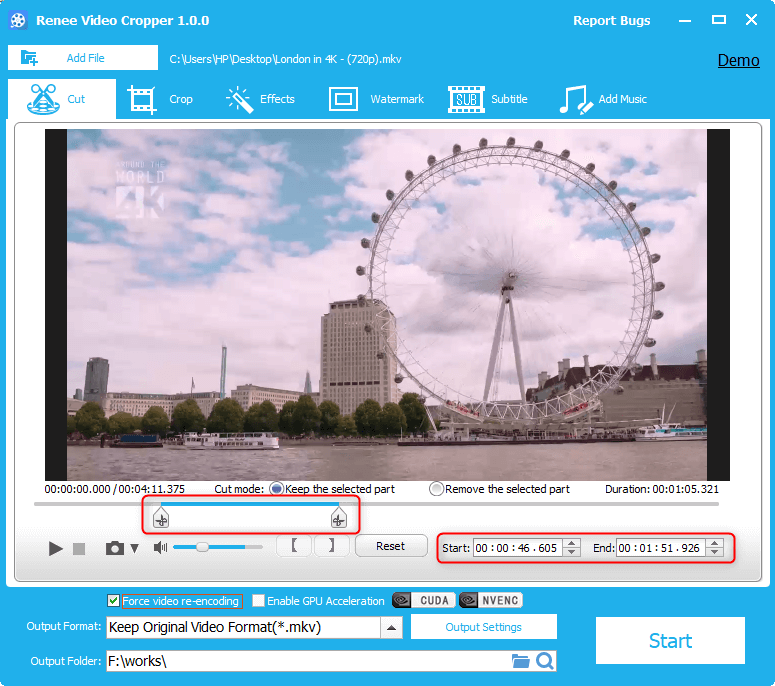
Task: Enable GPU Acceleration checkbox
Action: tap(259, 601)
